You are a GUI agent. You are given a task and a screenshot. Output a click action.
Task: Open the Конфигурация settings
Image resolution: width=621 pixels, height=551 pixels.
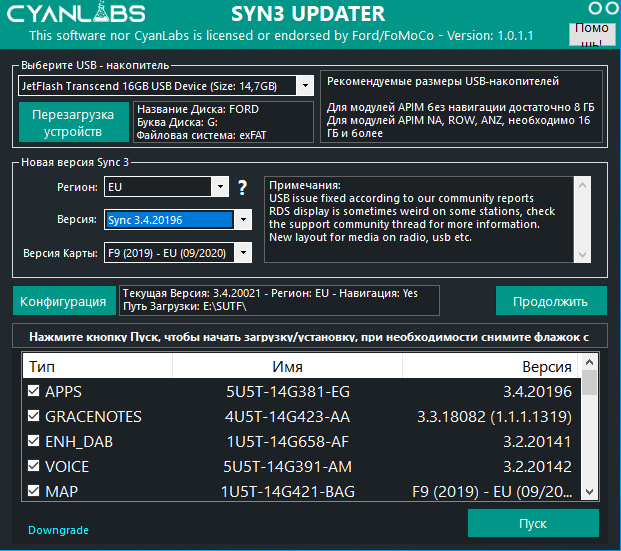point(64,301)
